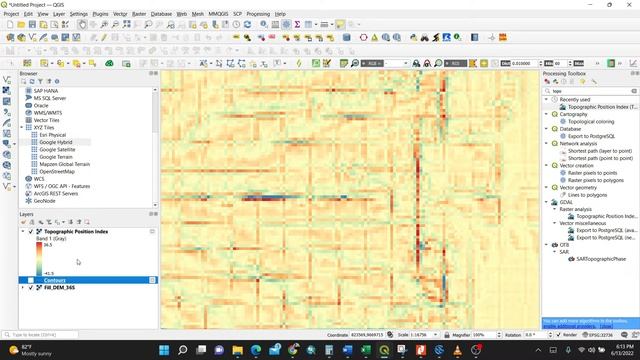
Task: Filter the Browser panel with funnel icon
Action: point(40,81)
